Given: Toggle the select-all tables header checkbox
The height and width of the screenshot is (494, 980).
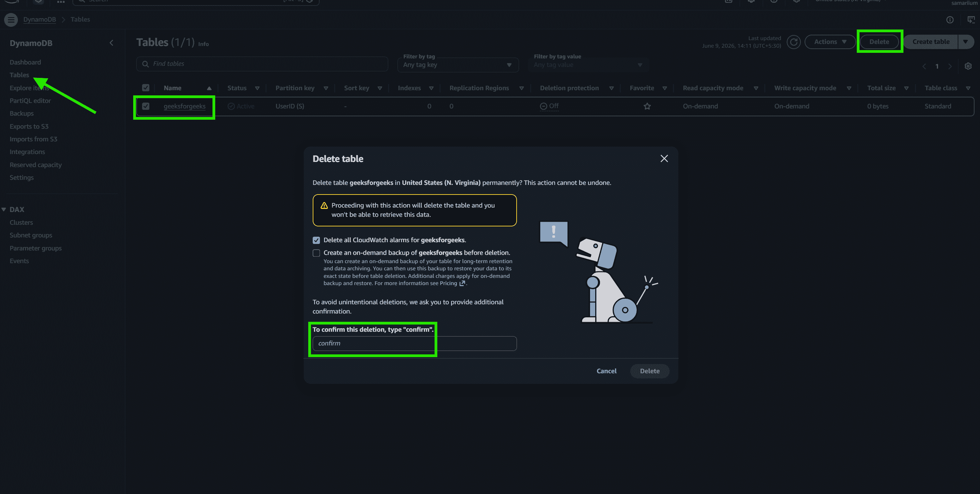Looking at the screenshot, I should 146,88.
